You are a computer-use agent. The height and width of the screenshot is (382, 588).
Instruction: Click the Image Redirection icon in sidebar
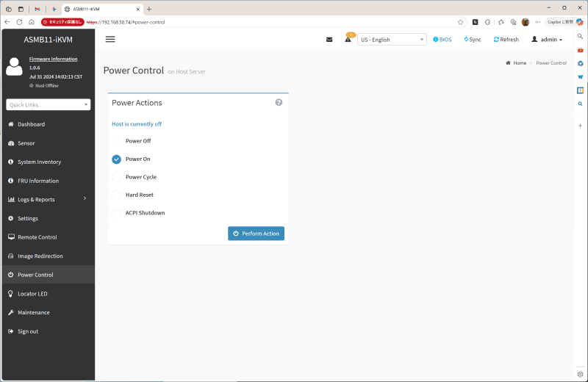[x=11, y=256]
